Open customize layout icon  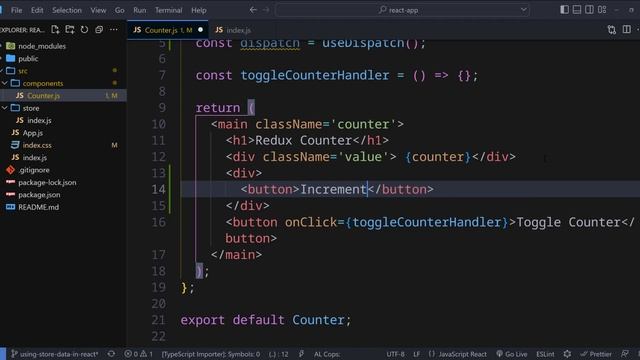(x=602, y=9)
